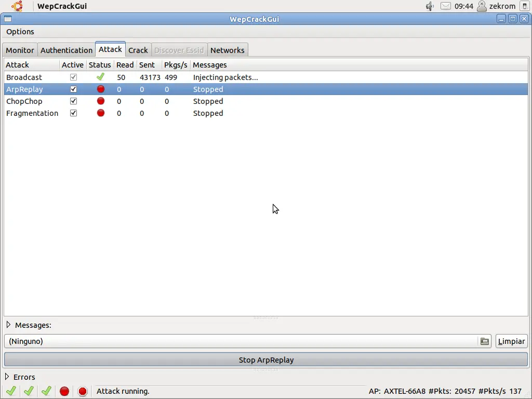Click first green check in status bar
The image size is (532, 399).
(x=11, y=391)
